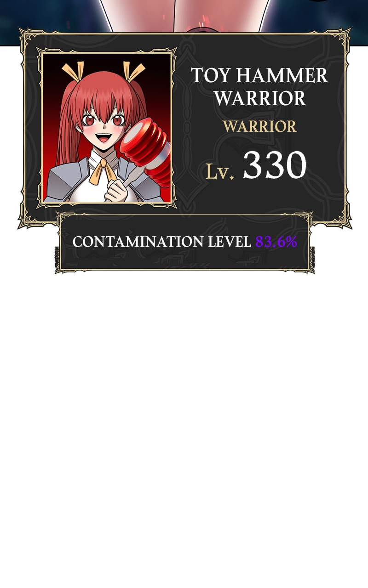Click the gold WARRIOR class label

[x=260, y=126]
